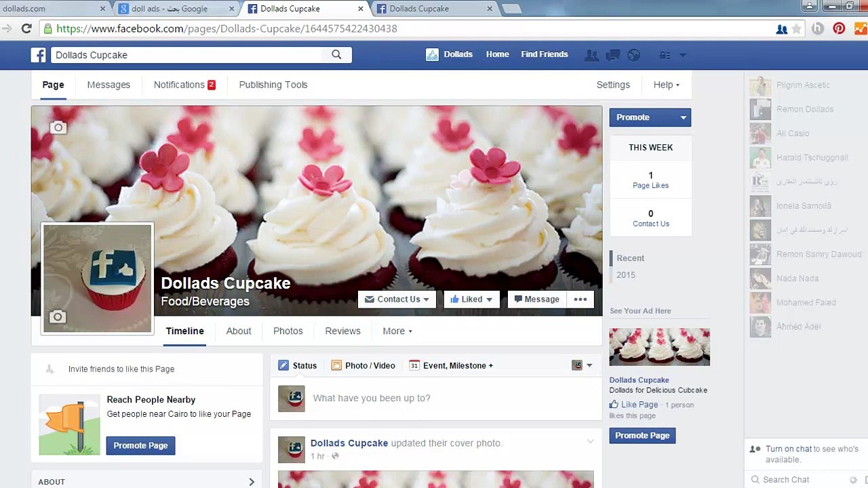The image size is (868, 488).
Task: Expand the account menu arrow in blue bar
Action: 683,55
